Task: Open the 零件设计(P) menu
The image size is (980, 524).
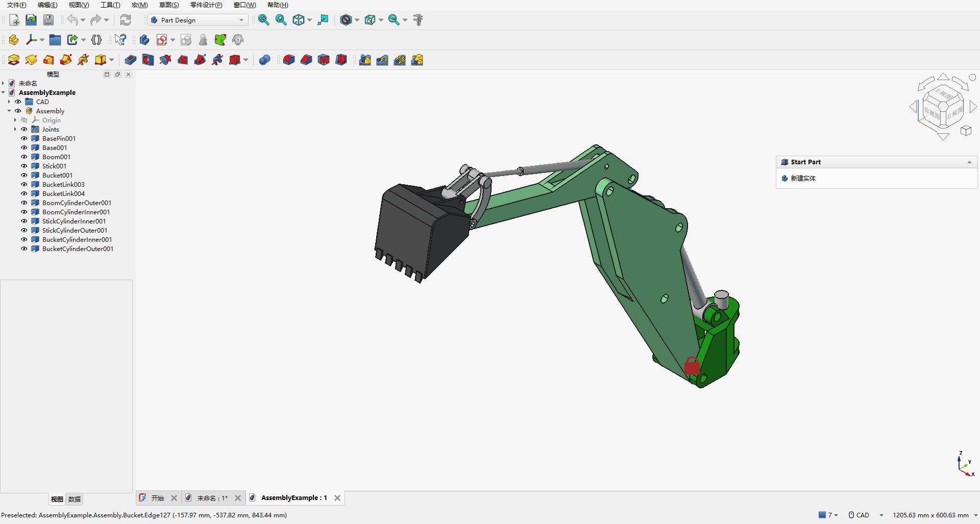Action: click(x=206, y=5)
